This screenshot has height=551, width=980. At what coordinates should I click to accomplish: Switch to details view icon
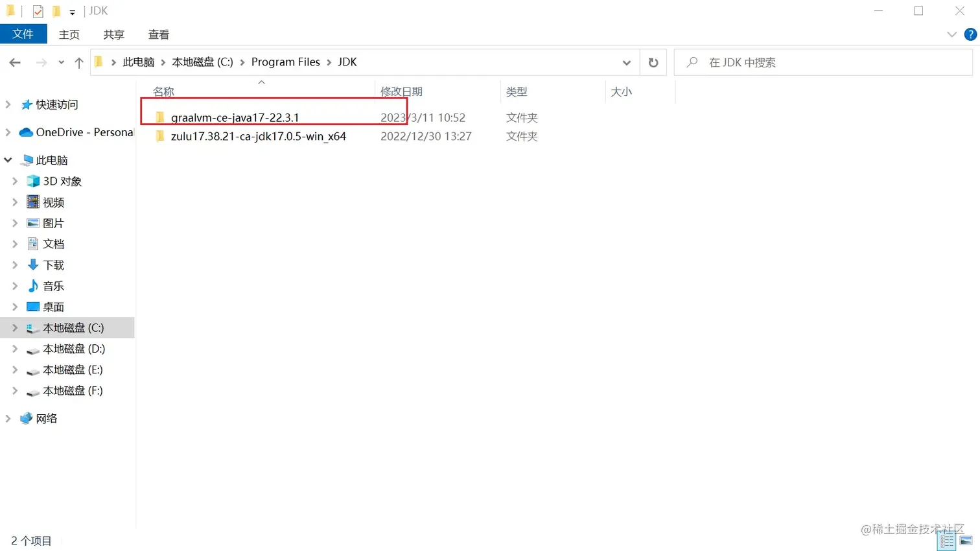click(x=947, y=541)
